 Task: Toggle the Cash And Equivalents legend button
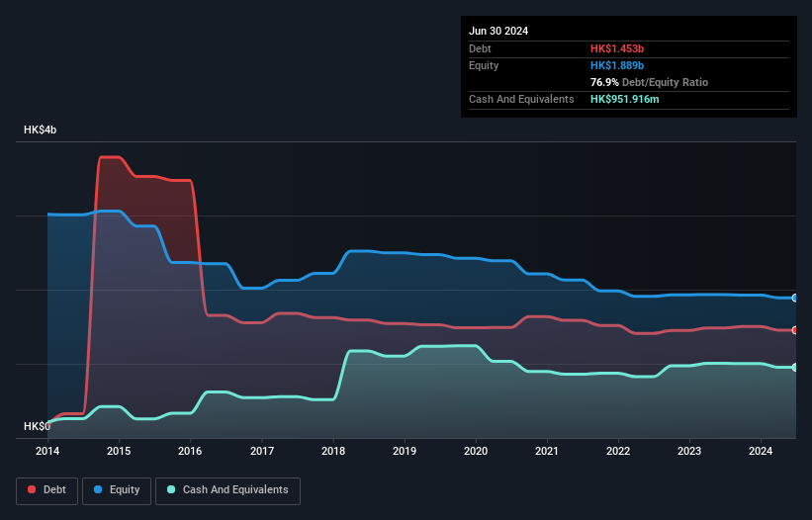[227, 490]
